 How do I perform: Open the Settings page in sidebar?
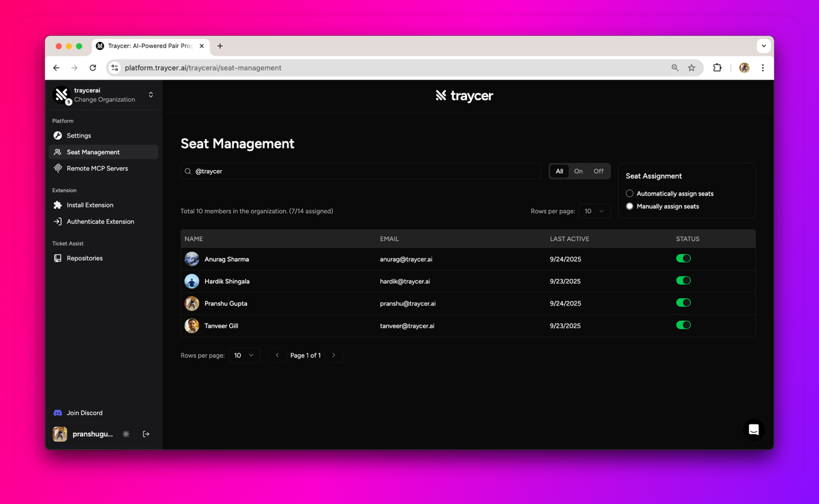[103, 136]
